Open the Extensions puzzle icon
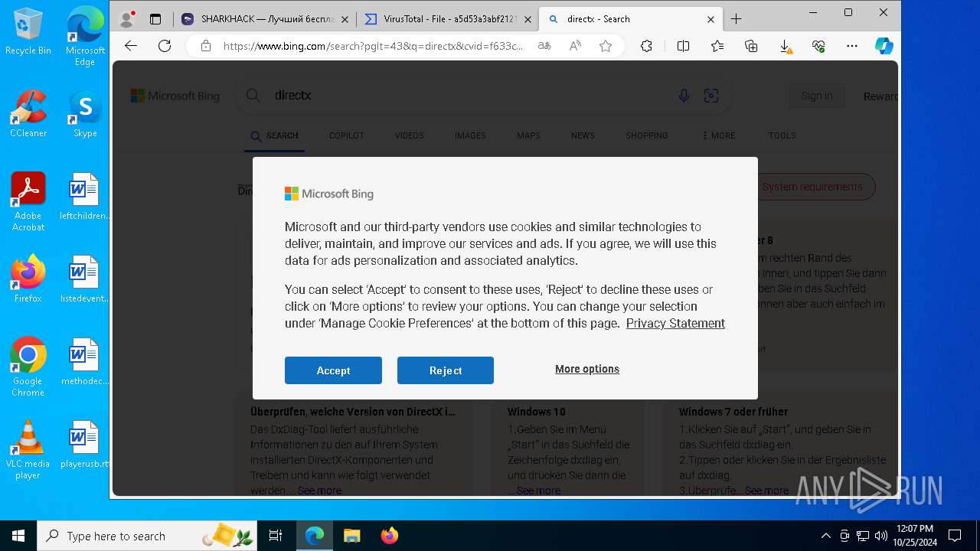980x551 pixels. 646,46
